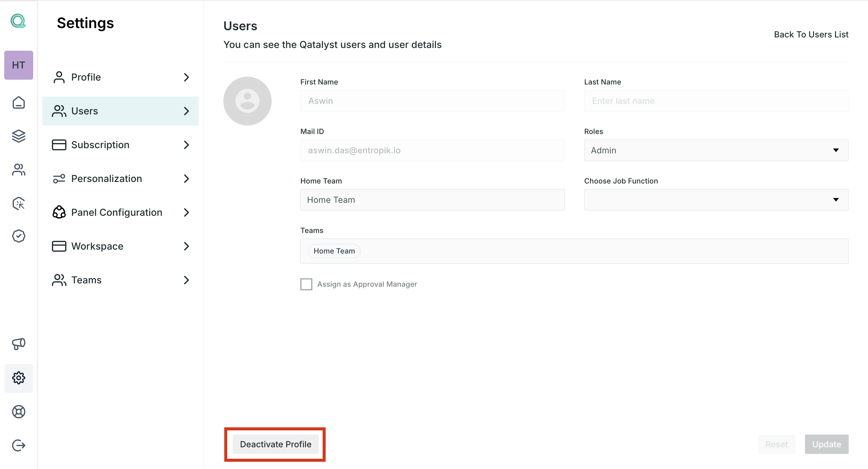Click the Settings title text

pos(85,23)
